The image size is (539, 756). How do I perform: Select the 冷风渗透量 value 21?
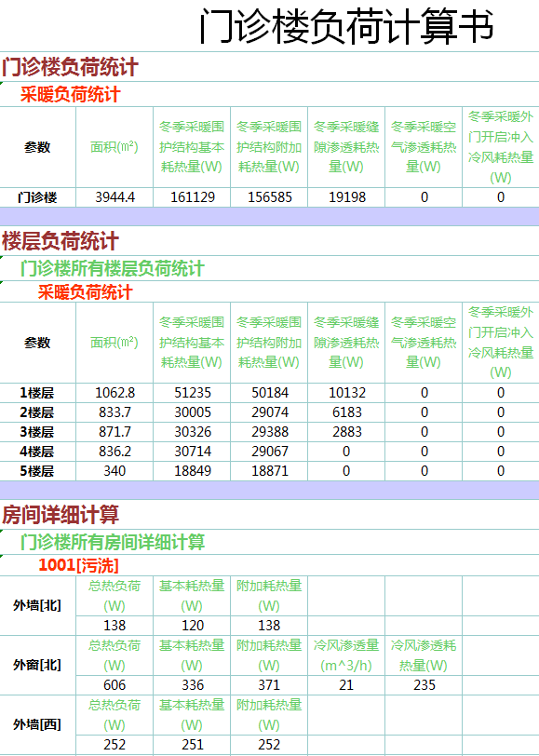[x=346, y=685]
